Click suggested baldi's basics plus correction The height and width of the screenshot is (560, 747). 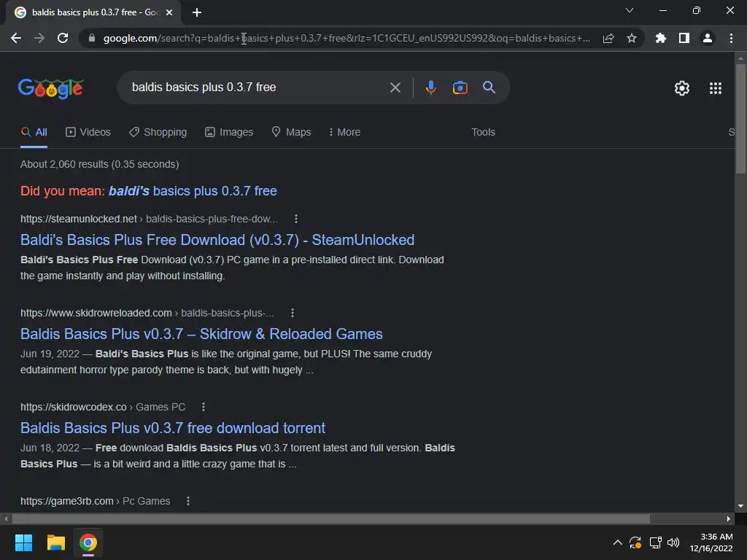(x=193, y=191)
